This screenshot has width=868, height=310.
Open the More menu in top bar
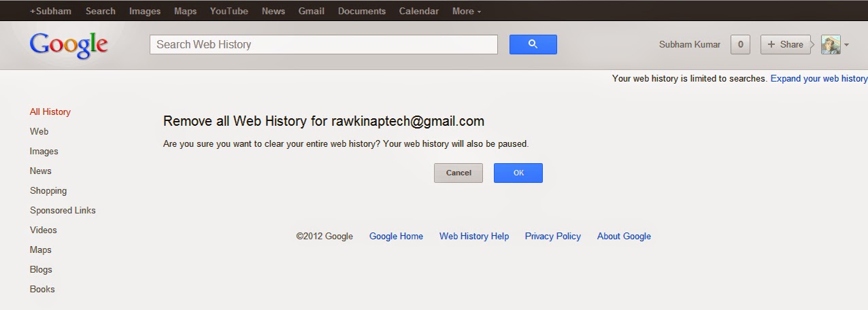tap(466, 11)
